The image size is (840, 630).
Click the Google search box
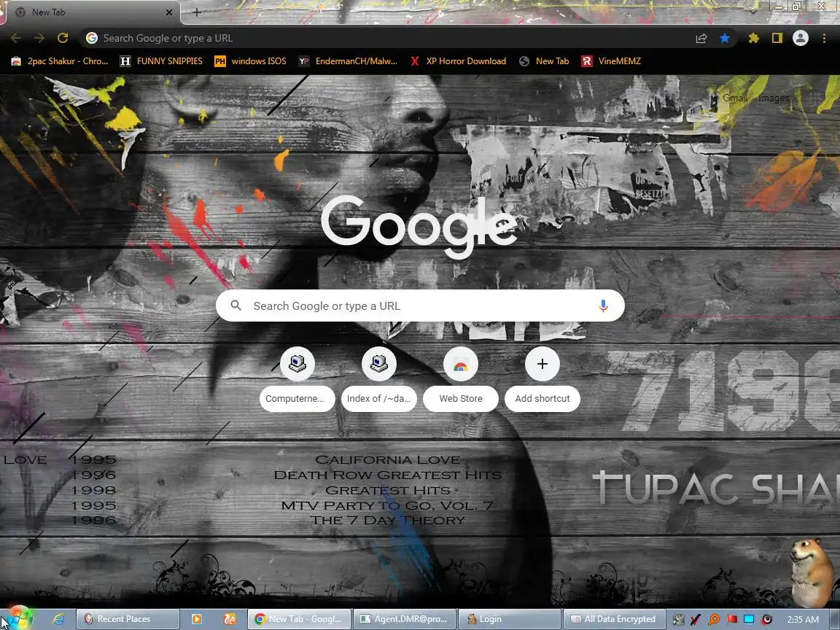(420, 306)
